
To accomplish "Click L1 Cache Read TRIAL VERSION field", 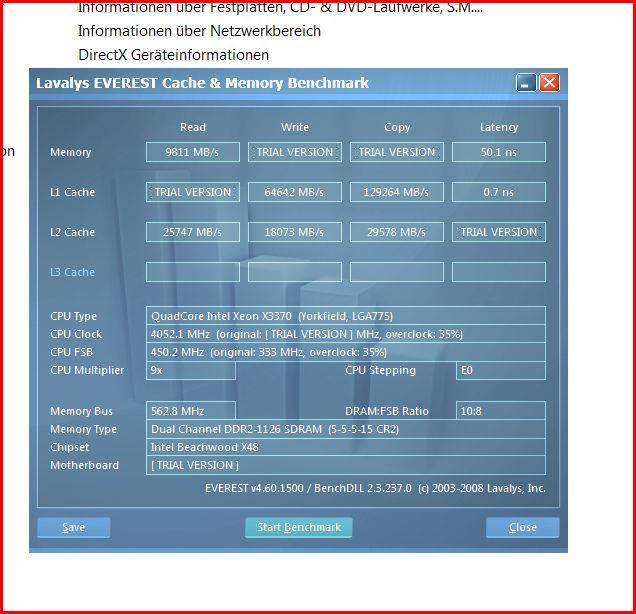I will (193, 192).
